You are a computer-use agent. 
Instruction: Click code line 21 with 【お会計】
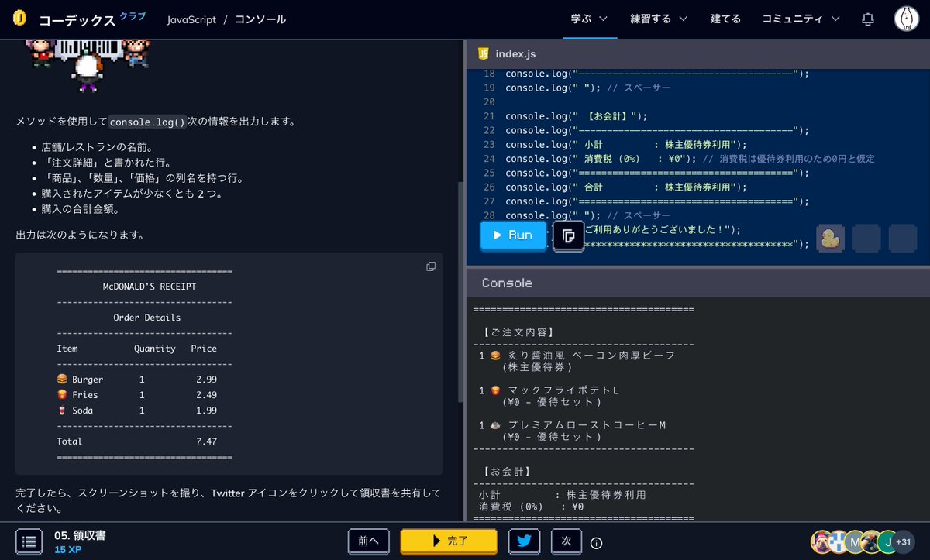pos(575,116)
